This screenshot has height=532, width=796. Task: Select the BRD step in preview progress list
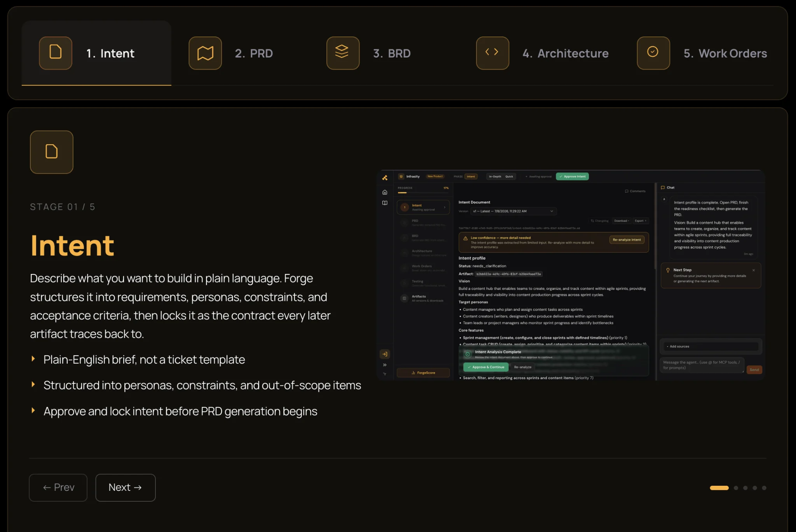[424, 237]
